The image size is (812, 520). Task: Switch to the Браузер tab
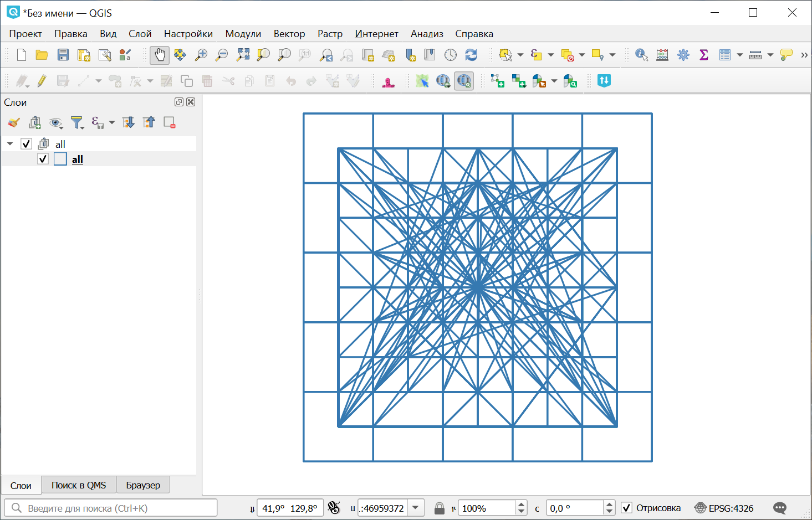143,485
